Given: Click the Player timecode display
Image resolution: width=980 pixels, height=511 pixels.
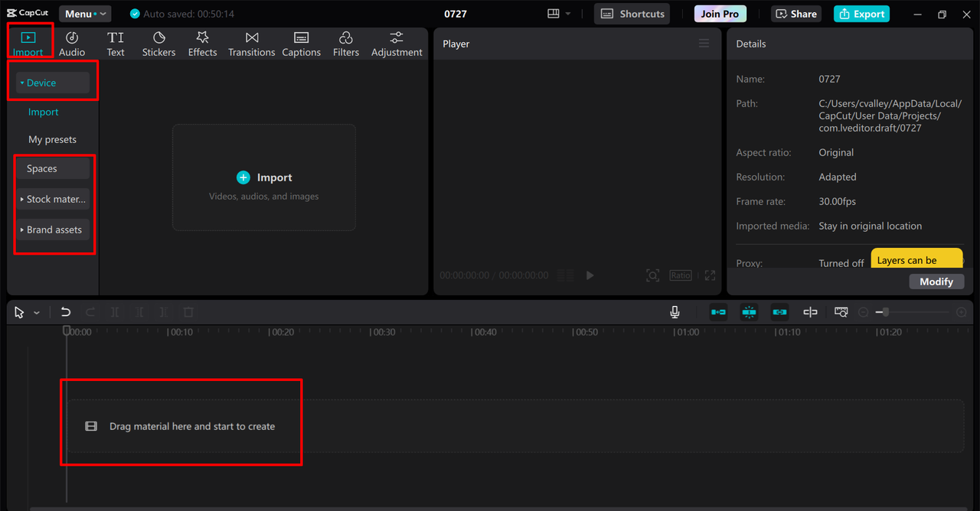Looking at the screenshot, I should coord(494,275).
